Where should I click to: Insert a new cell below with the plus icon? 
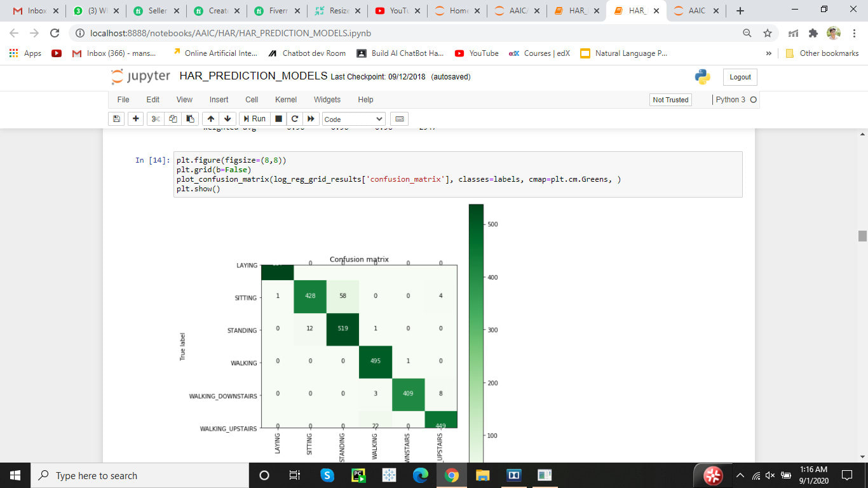[x=134, y=119]
